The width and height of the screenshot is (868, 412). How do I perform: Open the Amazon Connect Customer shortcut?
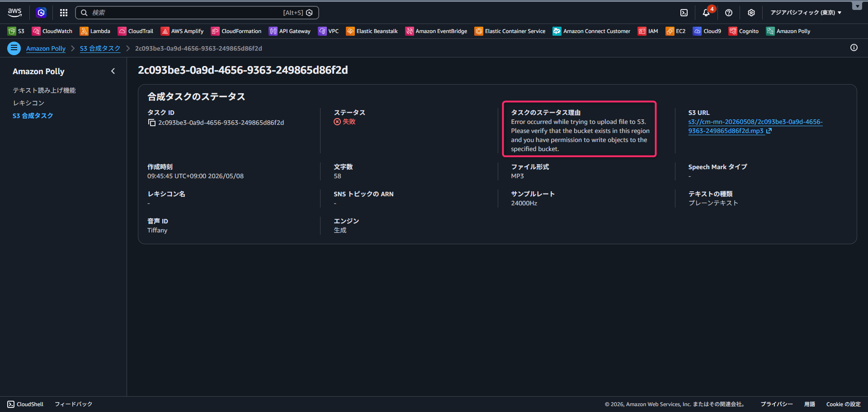point(591,31)
